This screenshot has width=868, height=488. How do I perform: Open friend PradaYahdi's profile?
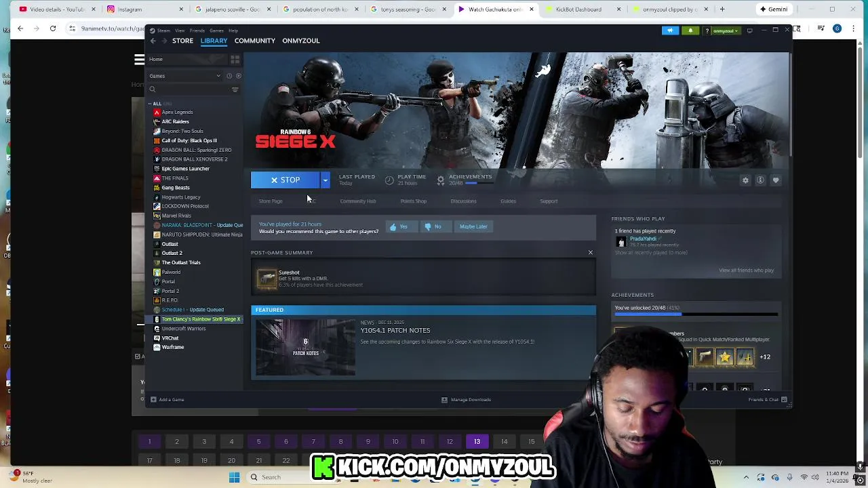click(x=642, y=239)
